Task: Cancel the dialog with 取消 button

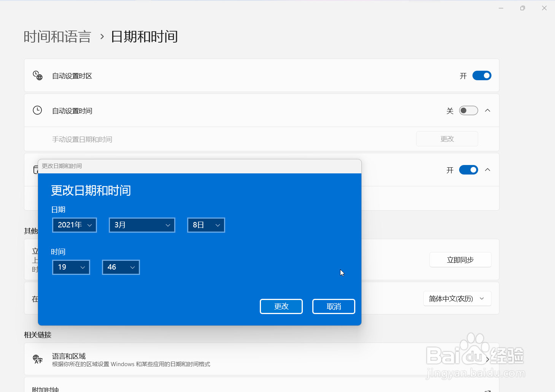Action: (x=334, y=306)
